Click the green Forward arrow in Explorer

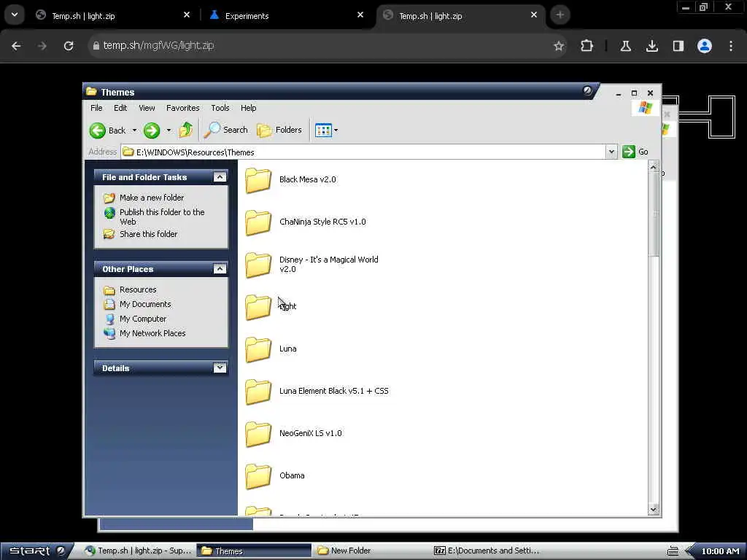click(152, 130)
